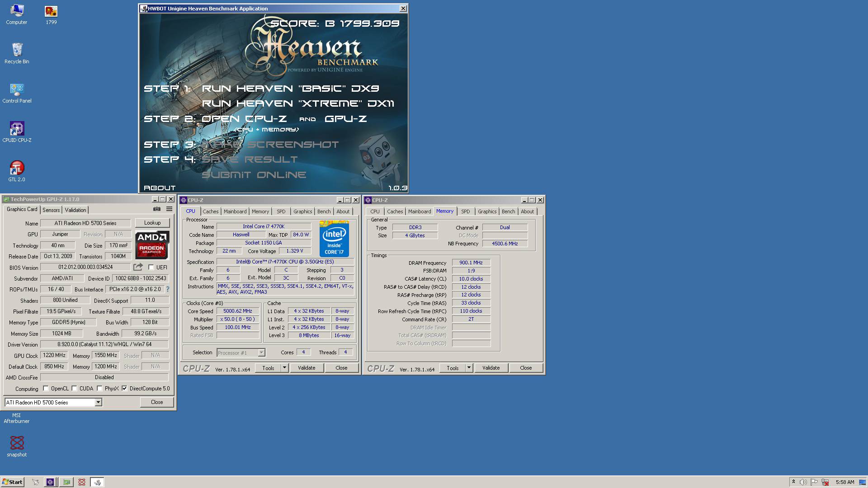Click RUN HEAVEN "BASIC" DX9
This screenshot has width=868, height=488.
290,89
